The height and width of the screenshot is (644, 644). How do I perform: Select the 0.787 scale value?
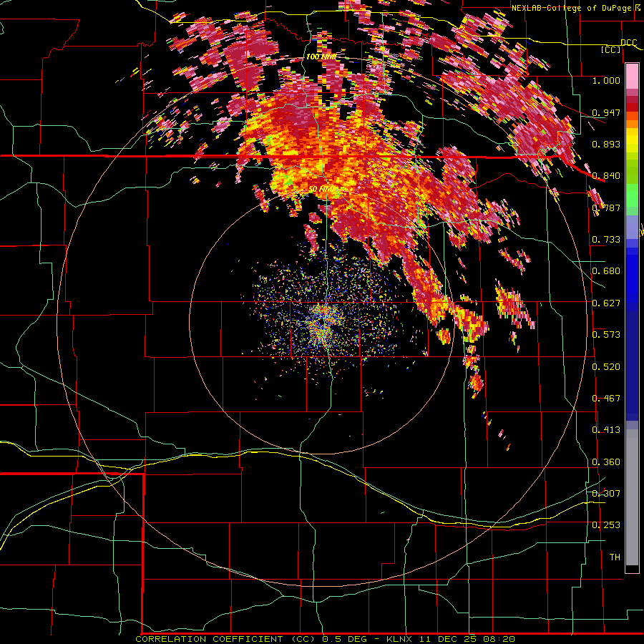point(606,208)
